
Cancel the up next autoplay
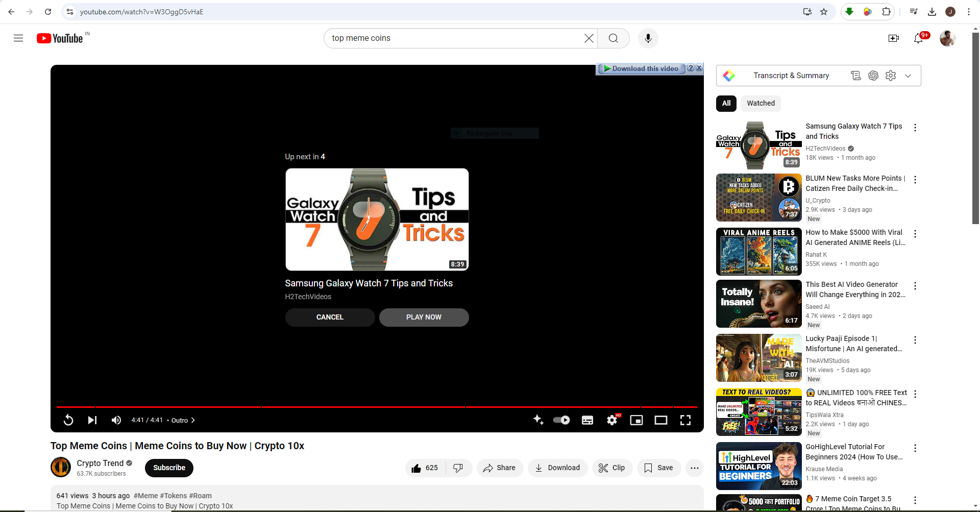pyautogui.click(x=330, y=318)
